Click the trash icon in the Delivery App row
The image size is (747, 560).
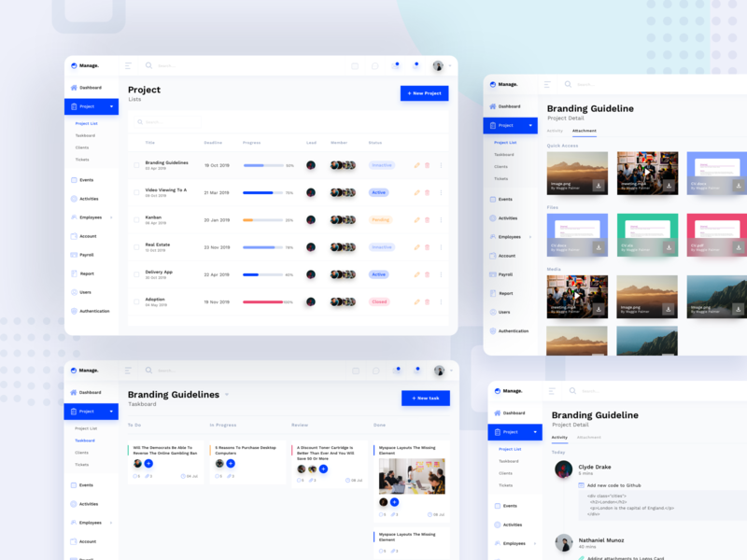pyautogui.click(x=428, y=274)
